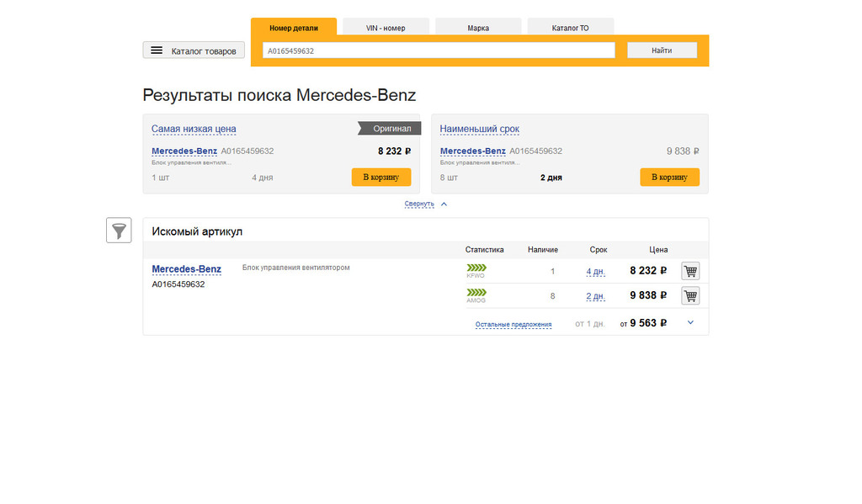Click the Найти search button

pos(662,50)
